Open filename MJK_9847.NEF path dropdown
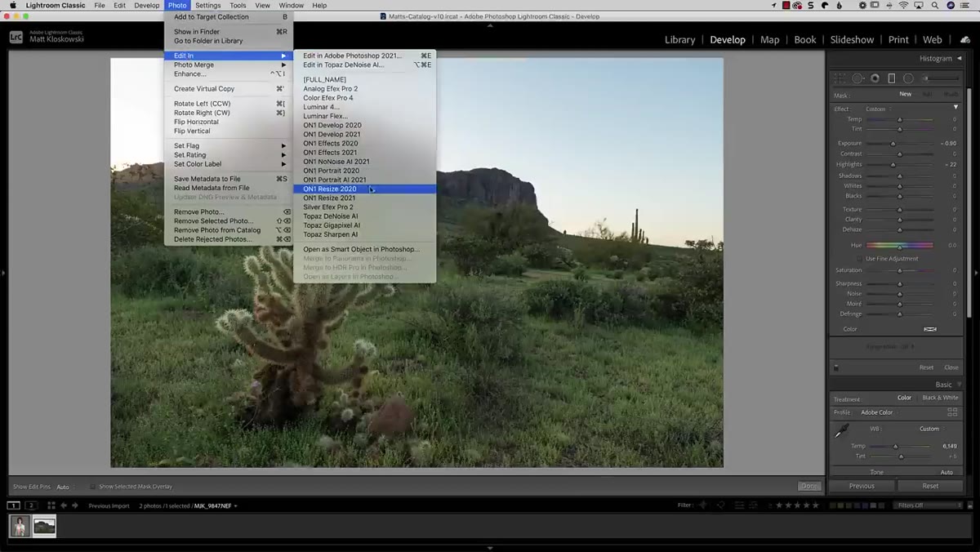 (216, 505)
